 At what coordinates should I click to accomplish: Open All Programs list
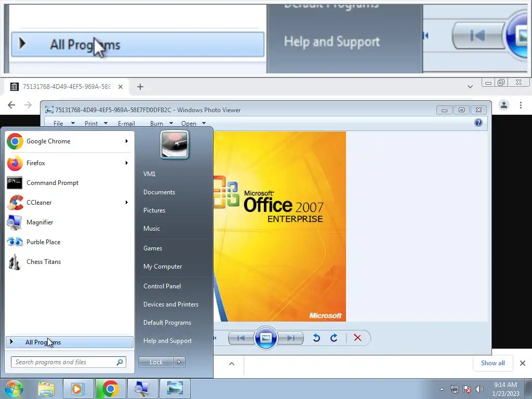point(69,342)
